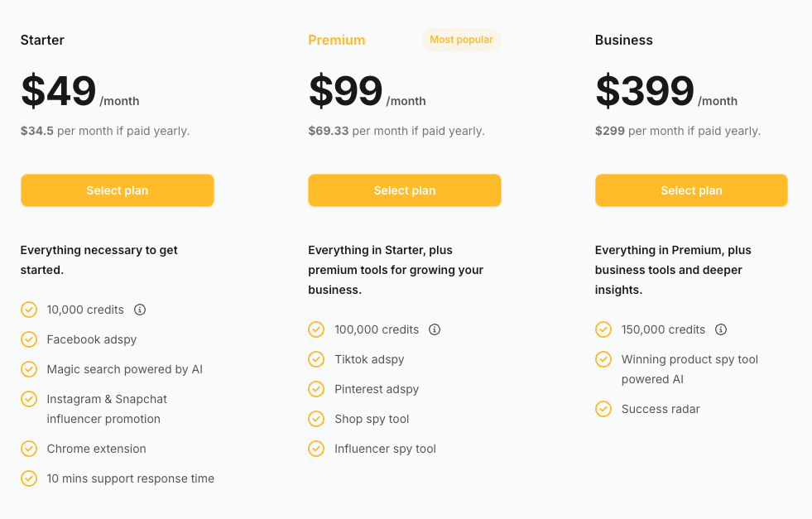
Task: Click checkmark icon beside Chrome extension
Action: point(29,449)
